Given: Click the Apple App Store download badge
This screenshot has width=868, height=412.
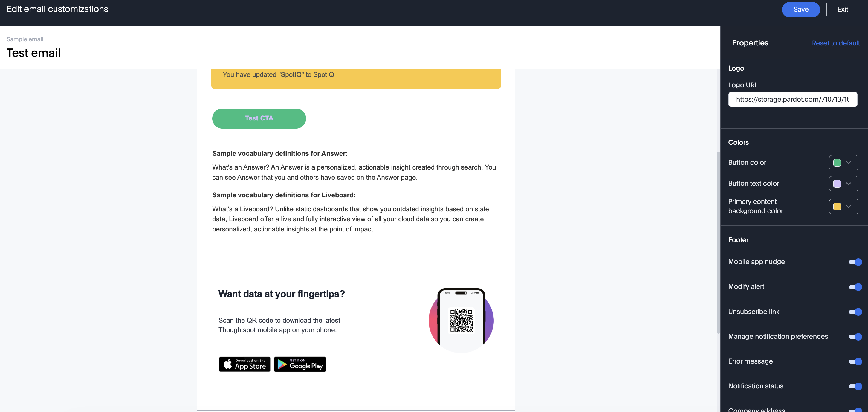Looking at the screenshot, I should [244, 364].
